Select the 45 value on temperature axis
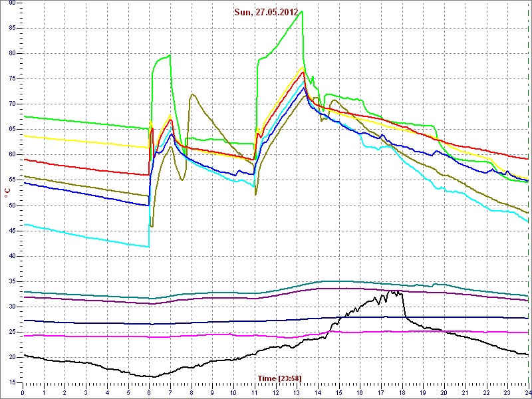Image resolution: width=532 pixels, height=399 pixels. click(x=12, y=231)
